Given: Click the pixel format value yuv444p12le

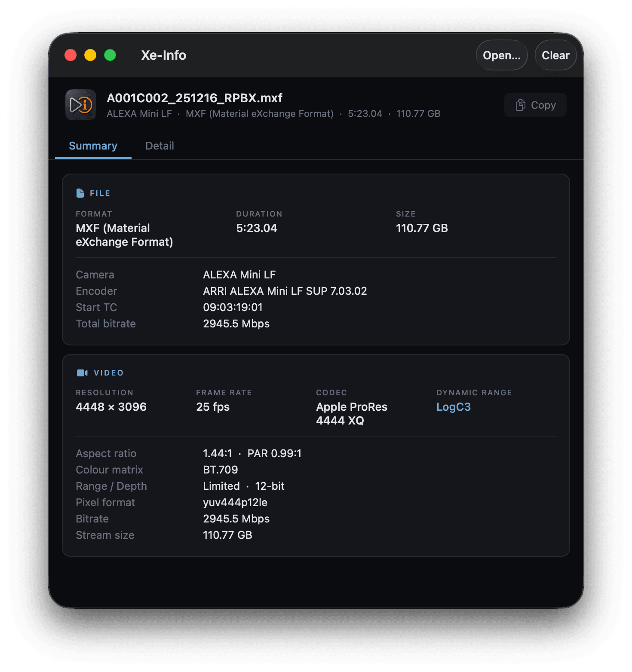Looking at the screenshot, I should (x=235, y=502).
